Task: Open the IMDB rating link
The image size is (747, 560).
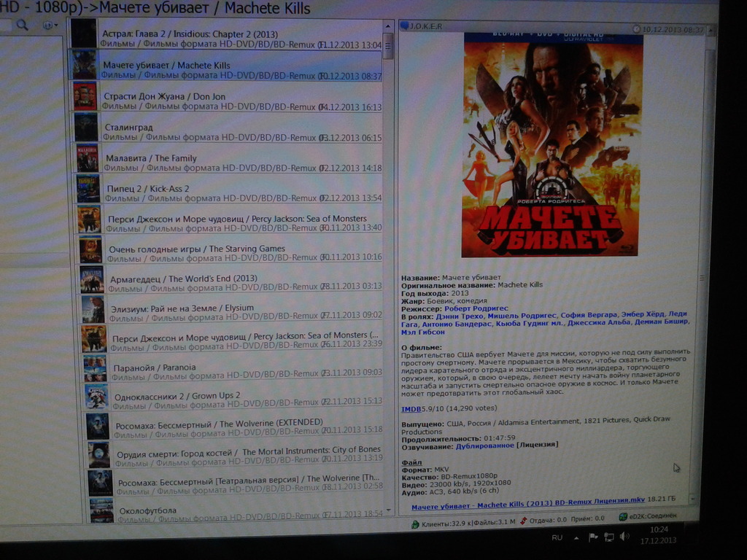Action: pos(411,409)
